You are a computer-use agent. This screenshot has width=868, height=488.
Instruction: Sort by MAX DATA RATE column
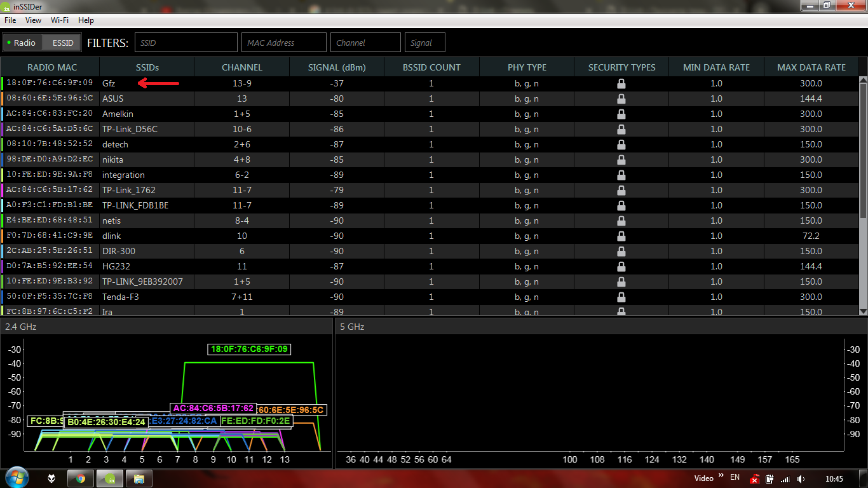point(811,67)
